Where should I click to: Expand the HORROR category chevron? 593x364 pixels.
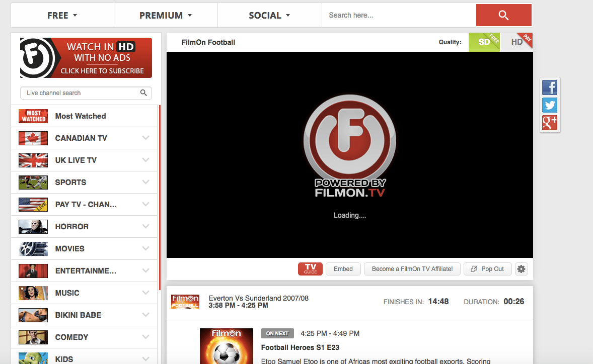[145, 226]
